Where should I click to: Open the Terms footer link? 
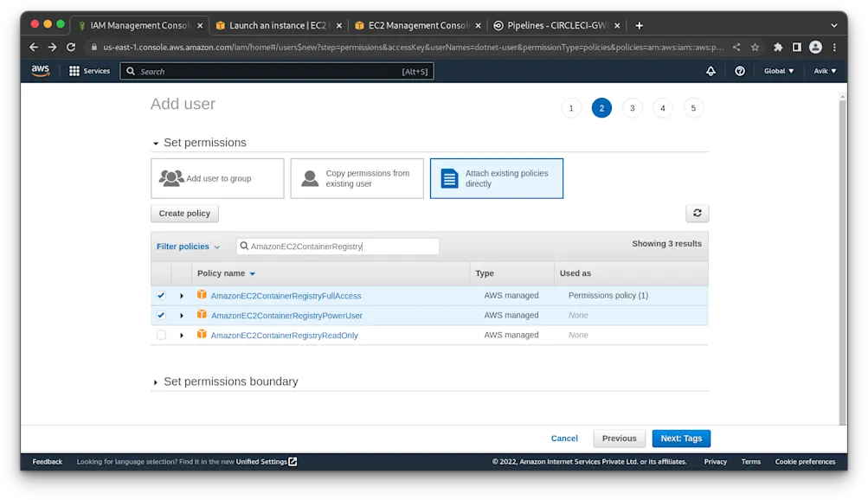[x=750, y=462]
